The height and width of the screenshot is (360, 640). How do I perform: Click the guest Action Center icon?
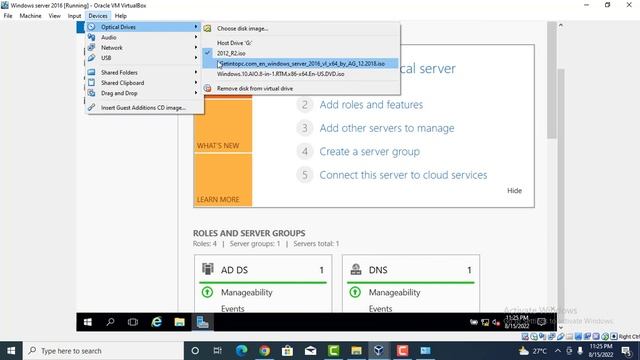point(541,322)
